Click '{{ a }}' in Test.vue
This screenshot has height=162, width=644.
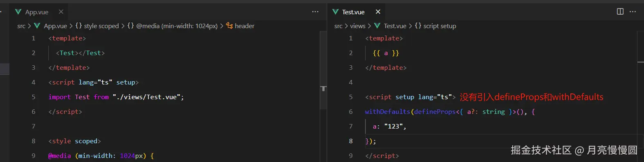(x=386, y=53)
